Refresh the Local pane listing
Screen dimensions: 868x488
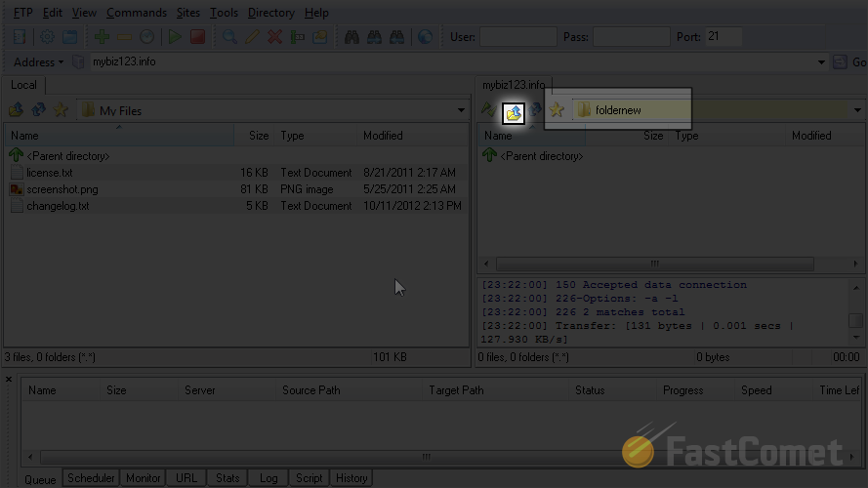coord(38,110)
